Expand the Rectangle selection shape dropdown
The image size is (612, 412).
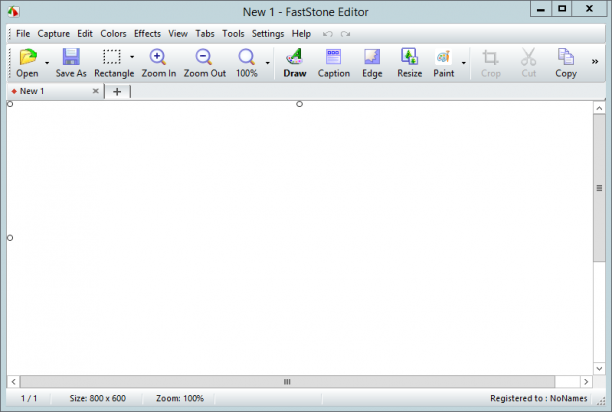coord(132,57)
